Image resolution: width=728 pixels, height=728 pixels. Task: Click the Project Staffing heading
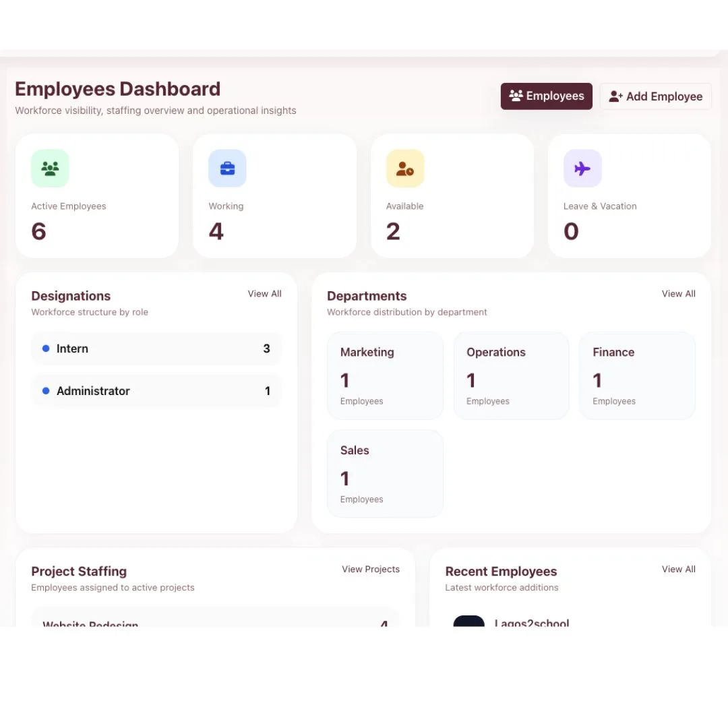click(78, 571)
